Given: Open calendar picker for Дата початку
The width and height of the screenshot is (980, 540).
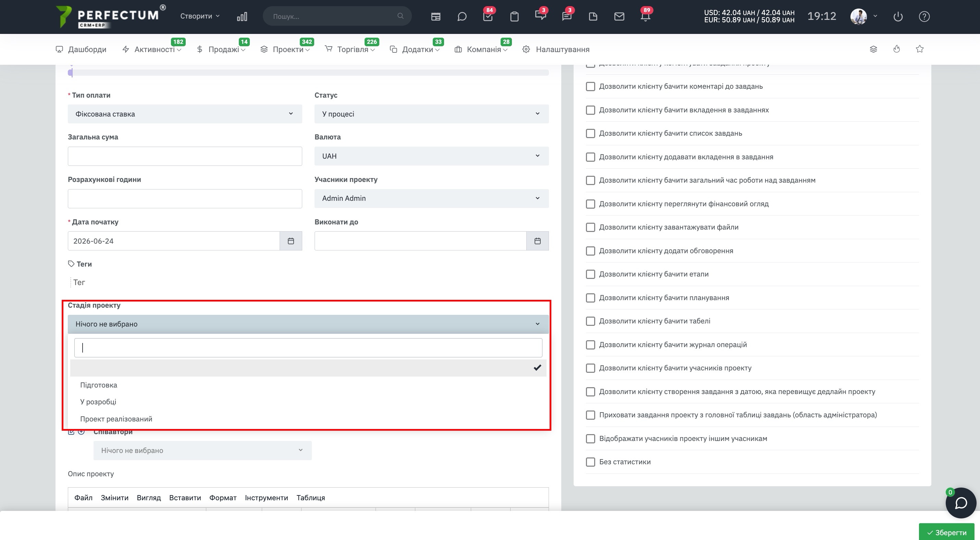Looking at the screenshot, I should (x=291, y=241).
